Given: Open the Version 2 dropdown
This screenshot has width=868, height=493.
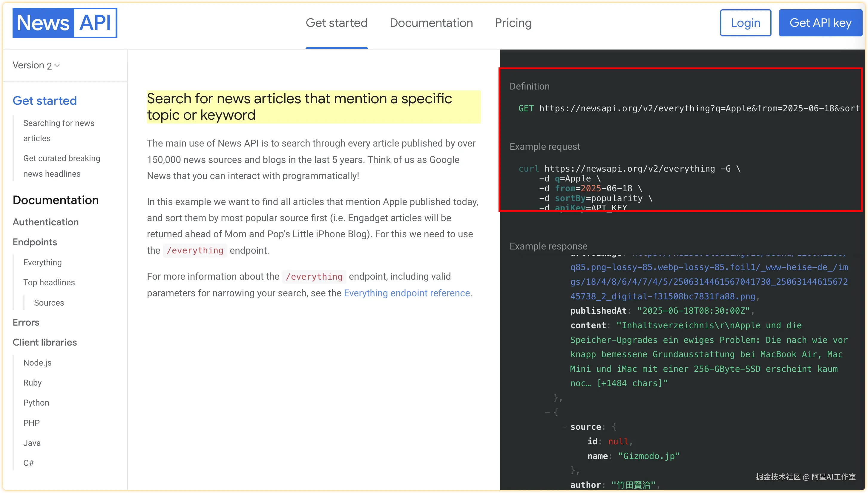Looking at the screenshot, I should point(36,65).
